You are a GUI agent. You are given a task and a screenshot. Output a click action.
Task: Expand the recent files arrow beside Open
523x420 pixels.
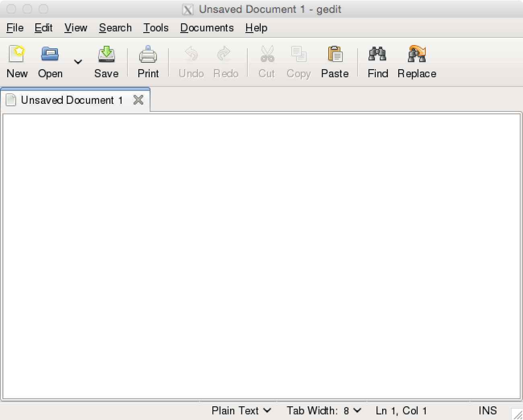pyautogui.click(x=78, y=62)
